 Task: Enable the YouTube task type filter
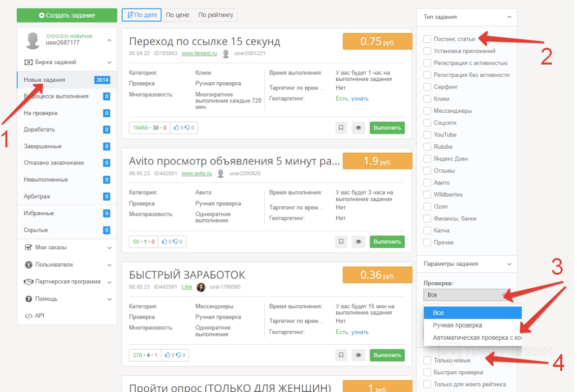pos(427,135)
